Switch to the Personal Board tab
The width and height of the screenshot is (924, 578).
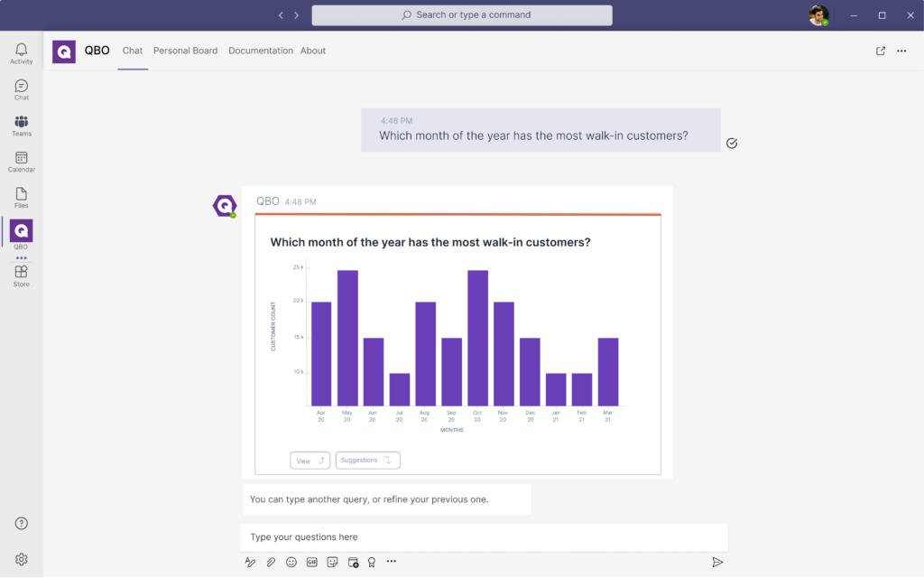point(185,51)
